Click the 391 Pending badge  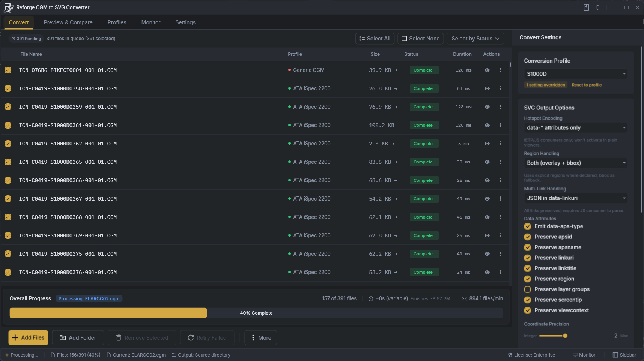click(26, 39)
